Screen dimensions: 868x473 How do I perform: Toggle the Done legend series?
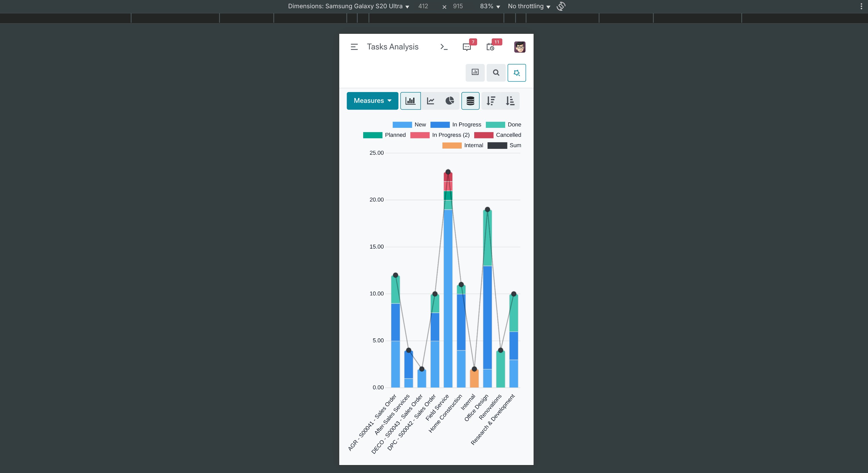pyautogui.click(x=503, y=125)
